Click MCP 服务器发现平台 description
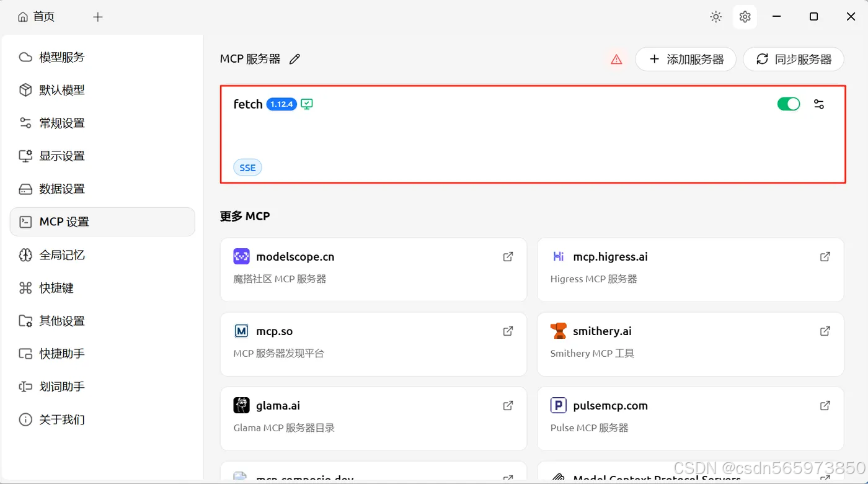The height and width of the screenshot is (484, 868). [x=278, y=353]
